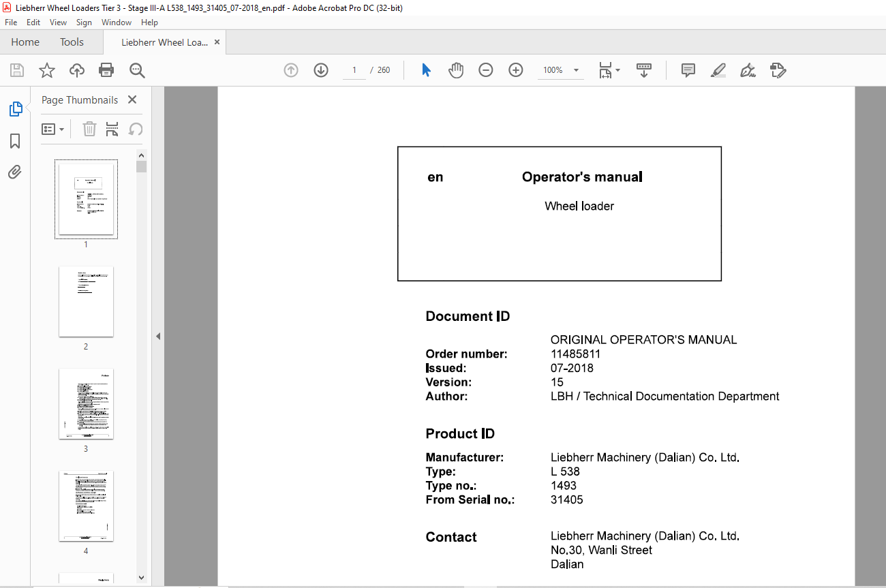The width and height of the screenshot is (886, 588).
Task: Click the issued date 07-2018
Action: pyautogui.click(x=572, y=369)
